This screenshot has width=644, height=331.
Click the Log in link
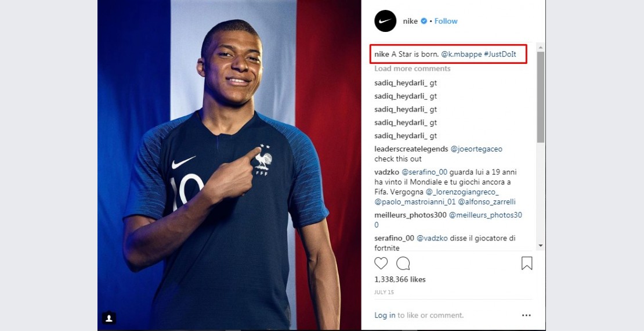(x=385, y=315)
